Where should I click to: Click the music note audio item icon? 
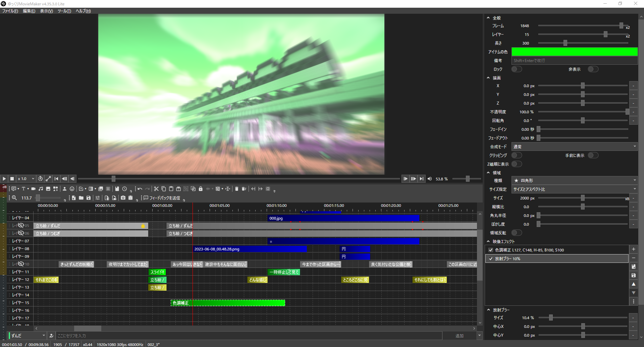(41, 189)
